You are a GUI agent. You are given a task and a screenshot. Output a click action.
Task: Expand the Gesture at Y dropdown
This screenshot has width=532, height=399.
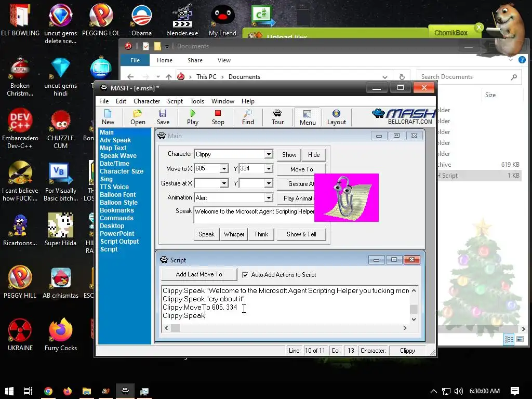[269, 183]
